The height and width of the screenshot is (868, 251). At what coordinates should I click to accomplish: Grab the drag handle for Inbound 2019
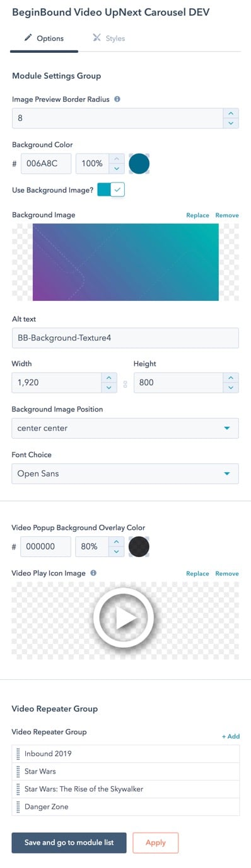tap(18, 753)
